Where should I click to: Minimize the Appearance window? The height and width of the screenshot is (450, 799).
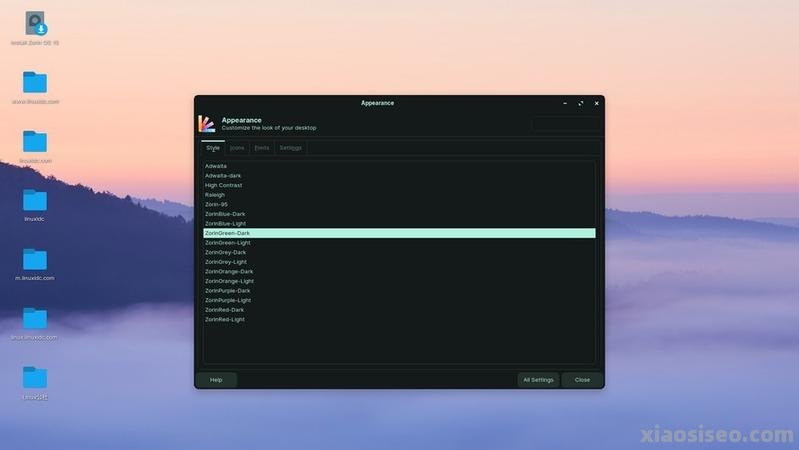coord(565,103)
